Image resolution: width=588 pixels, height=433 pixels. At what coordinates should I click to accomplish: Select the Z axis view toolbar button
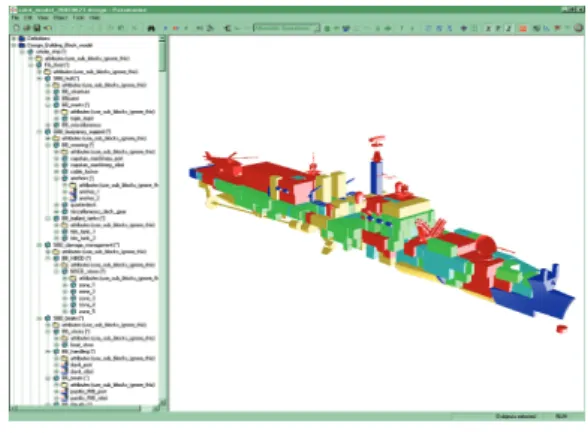point(509,28)
